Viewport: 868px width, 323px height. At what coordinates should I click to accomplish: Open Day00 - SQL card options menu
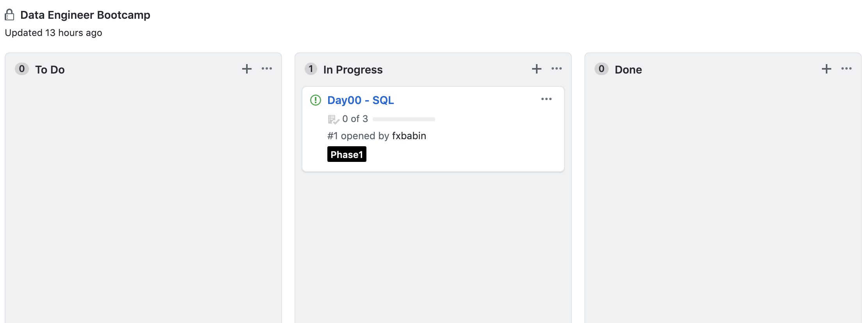546,99
